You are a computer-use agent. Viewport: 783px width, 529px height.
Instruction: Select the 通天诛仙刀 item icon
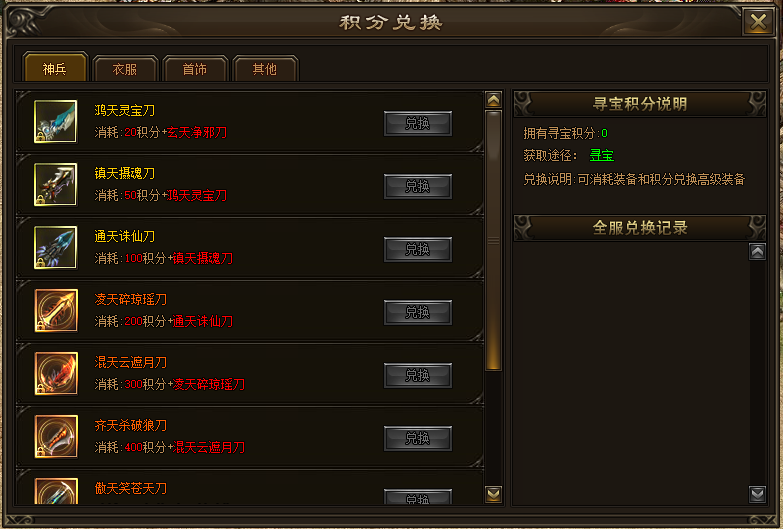55,247
